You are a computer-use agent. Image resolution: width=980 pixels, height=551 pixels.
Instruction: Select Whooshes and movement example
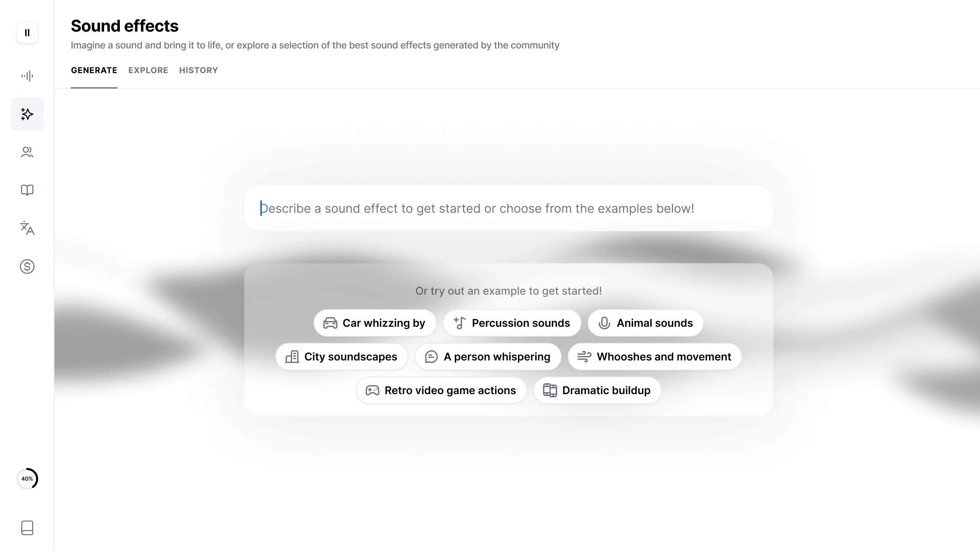click(654, 357)
